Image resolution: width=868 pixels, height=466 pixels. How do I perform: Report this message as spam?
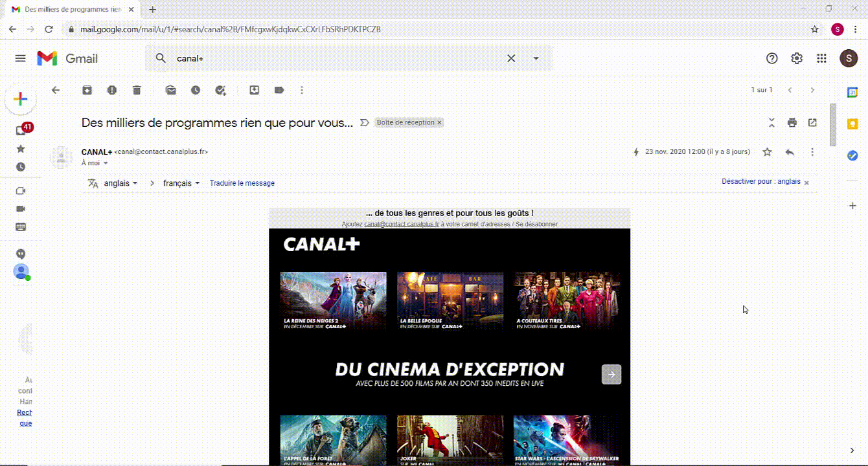tap(112, 90)
